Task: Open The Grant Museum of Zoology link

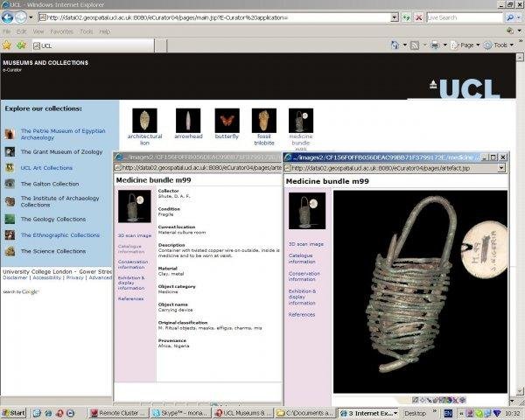Action: coord(61,151)
